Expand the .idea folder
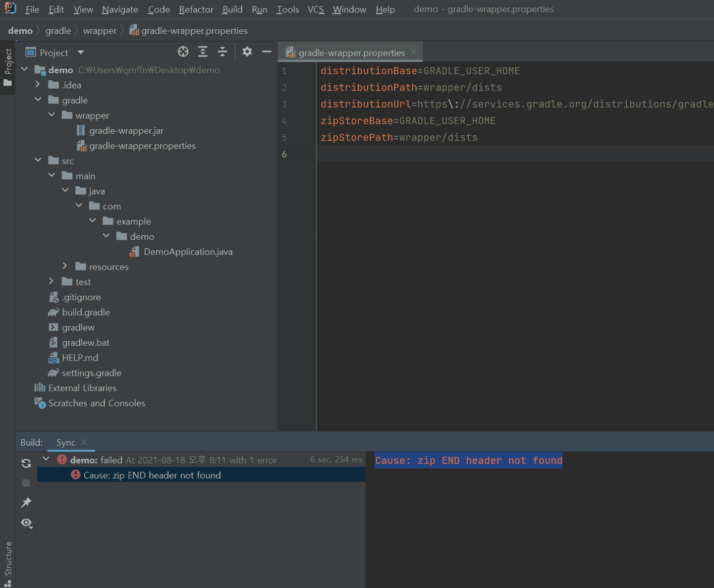 pos(38,84)
